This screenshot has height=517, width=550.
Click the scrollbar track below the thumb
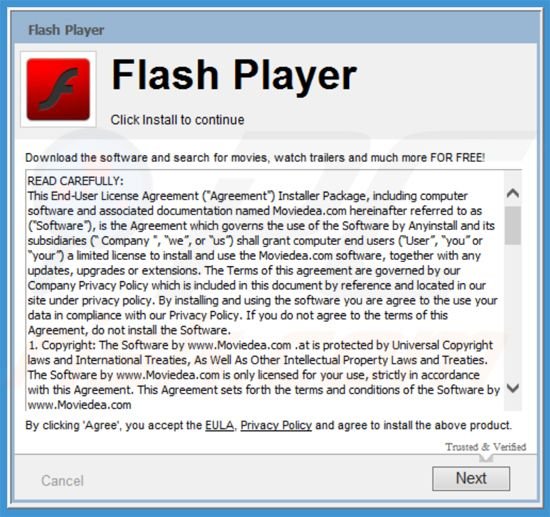[x=513, y=312]
